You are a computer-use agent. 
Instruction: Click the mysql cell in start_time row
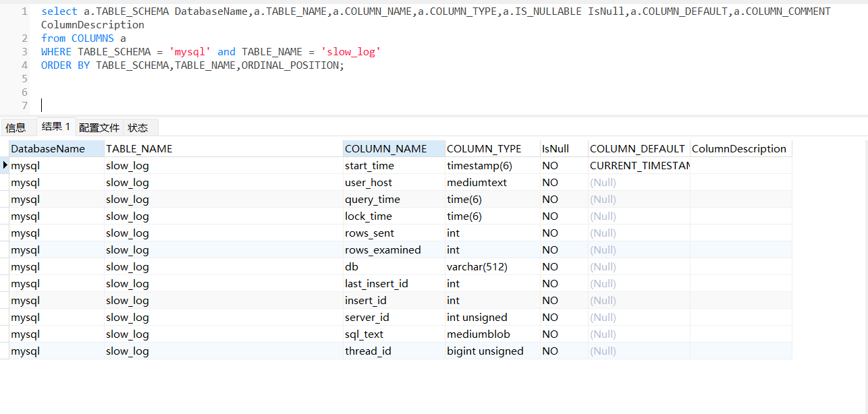pos(57,166)
